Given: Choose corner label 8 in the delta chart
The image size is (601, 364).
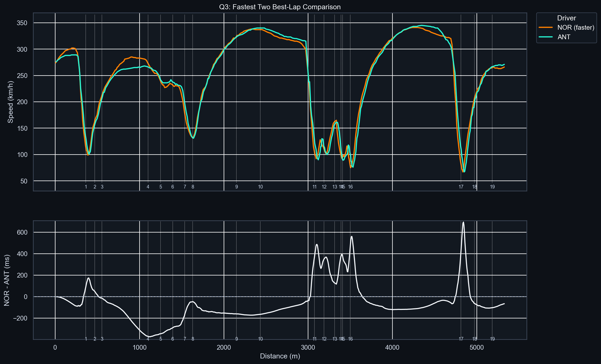Looking at the screenshot, I should click(193, 339).
